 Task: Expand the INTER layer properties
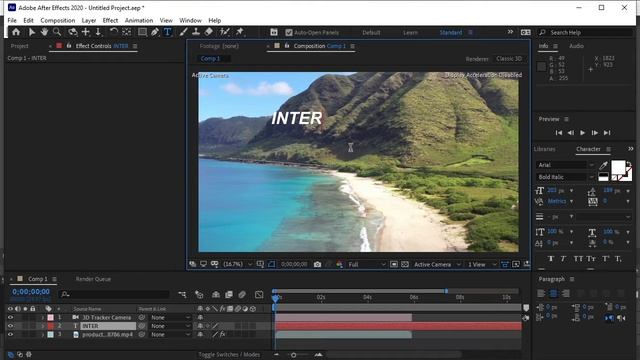click(42, 326)
